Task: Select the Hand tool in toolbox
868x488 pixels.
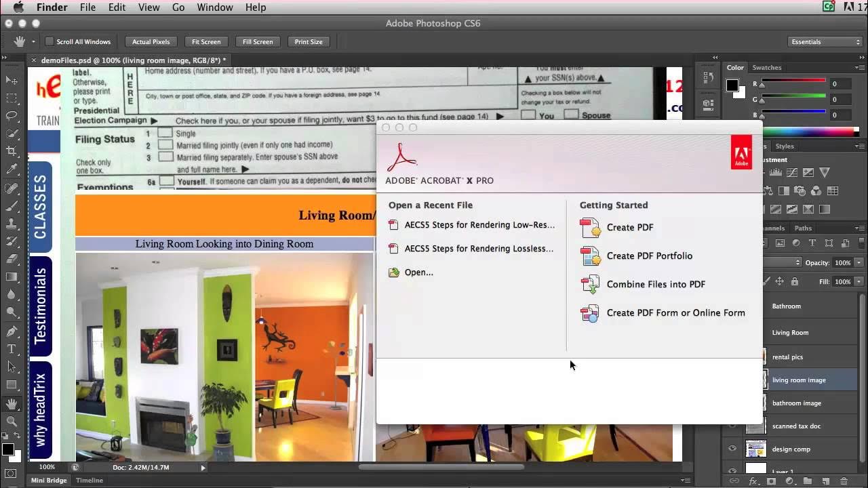Action: click(12, 403)
